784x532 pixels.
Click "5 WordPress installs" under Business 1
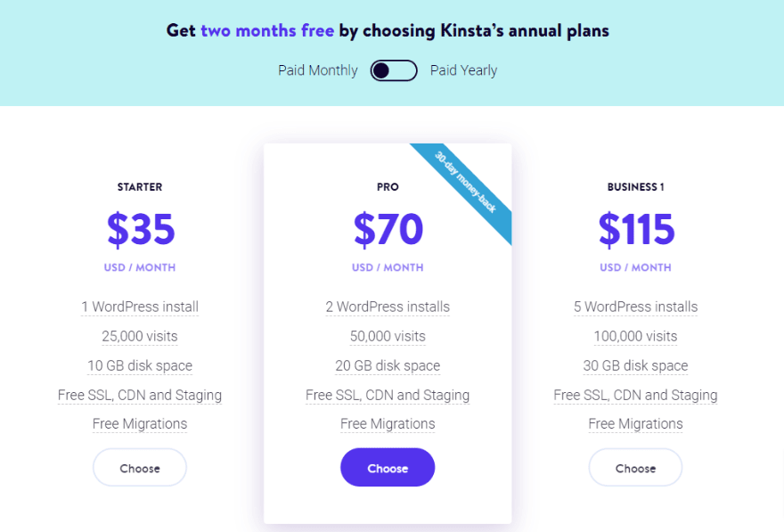coord(635,307)
